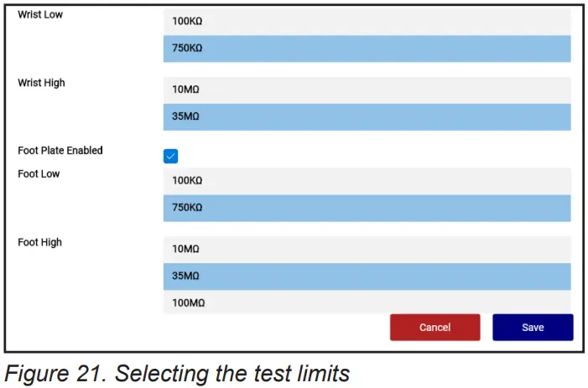Select 100KΩ under Wrist Low
The width and height of the screenshot is (588, 388).
click(x=367, y=21)
